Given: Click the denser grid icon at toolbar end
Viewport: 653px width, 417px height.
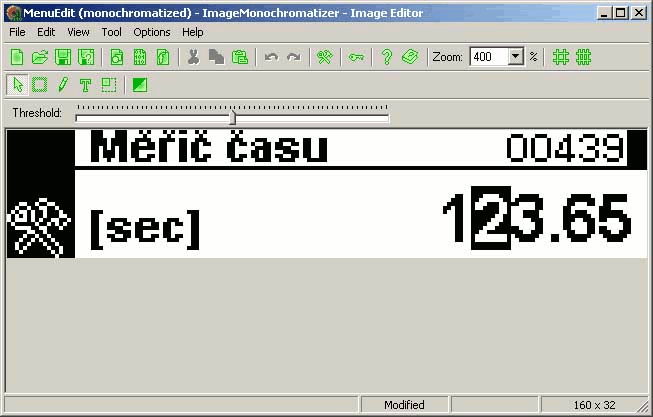Looking at the screenshot, I should 583,57.
